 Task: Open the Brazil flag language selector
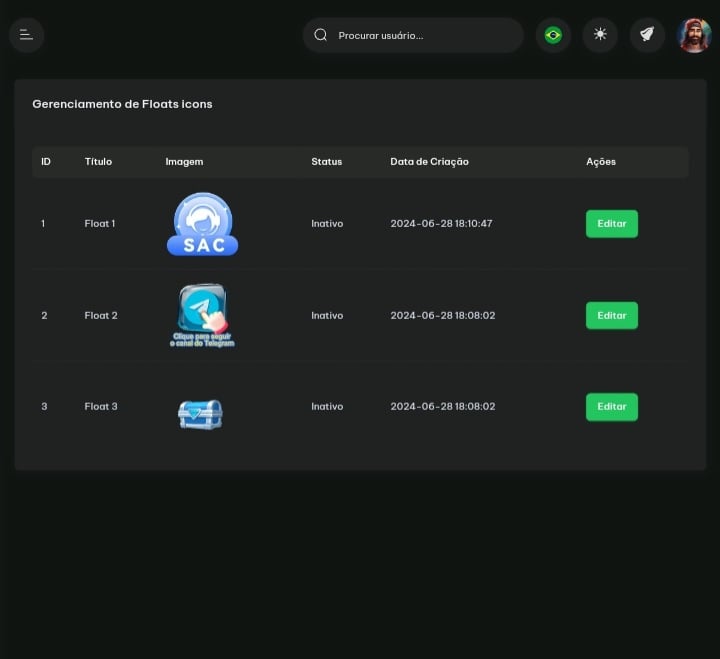click(553, 35)
